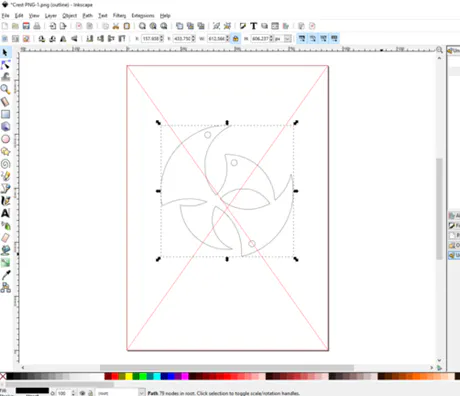Open the Path menu
This screenshot has height=396, width=460.
(87, 15)
